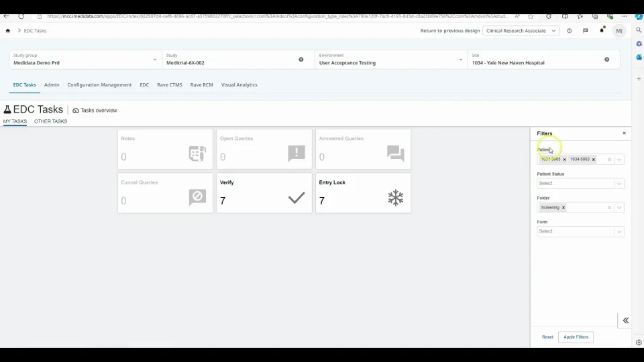
Task: Open the settings gear in browser sidebar
Action: tap(639, 343)
